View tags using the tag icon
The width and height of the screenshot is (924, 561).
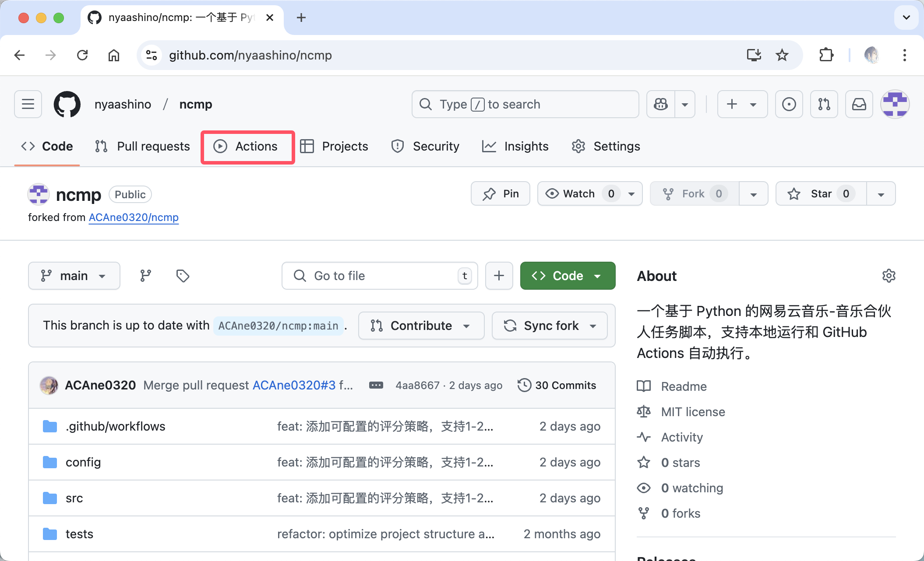tap(183, 276)
